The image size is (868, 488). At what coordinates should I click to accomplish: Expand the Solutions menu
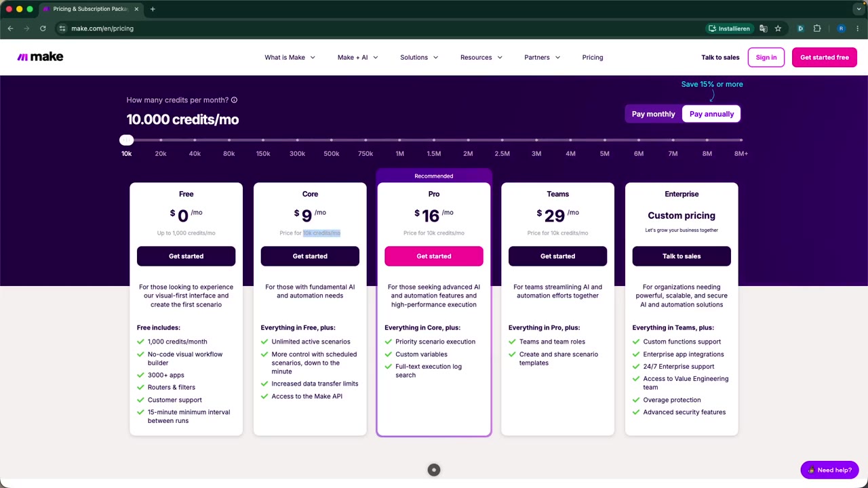click(419, 58)
